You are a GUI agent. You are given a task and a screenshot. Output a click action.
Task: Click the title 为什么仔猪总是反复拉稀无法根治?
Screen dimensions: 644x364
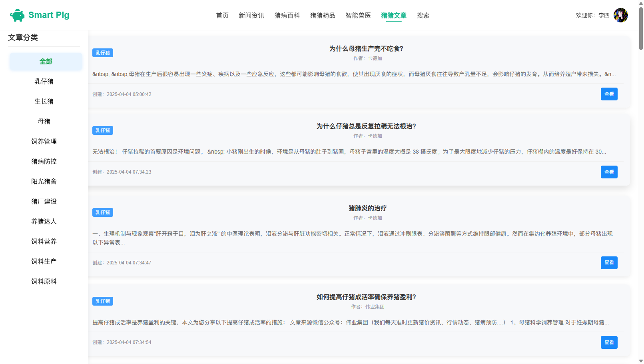tap(366, 126)
